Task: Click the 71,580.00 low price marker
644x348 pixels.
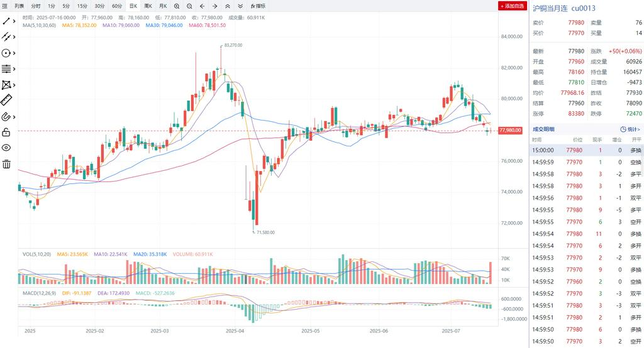Action: (266, 232)
